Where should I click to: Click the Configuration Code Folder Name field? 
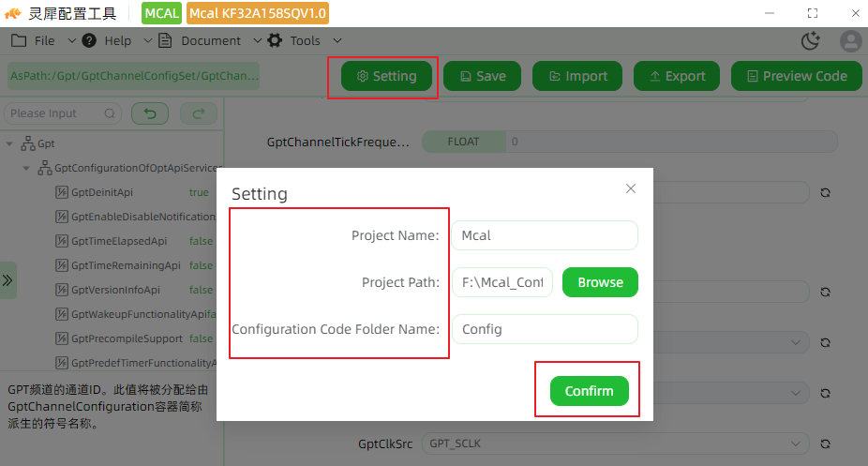[545, 329]
